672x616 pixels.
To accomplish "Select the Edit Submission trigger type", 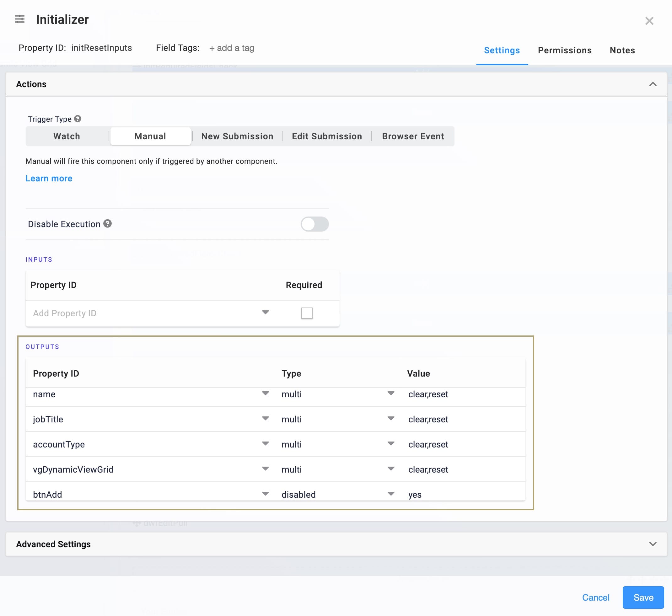I will (x=327, y=136).
